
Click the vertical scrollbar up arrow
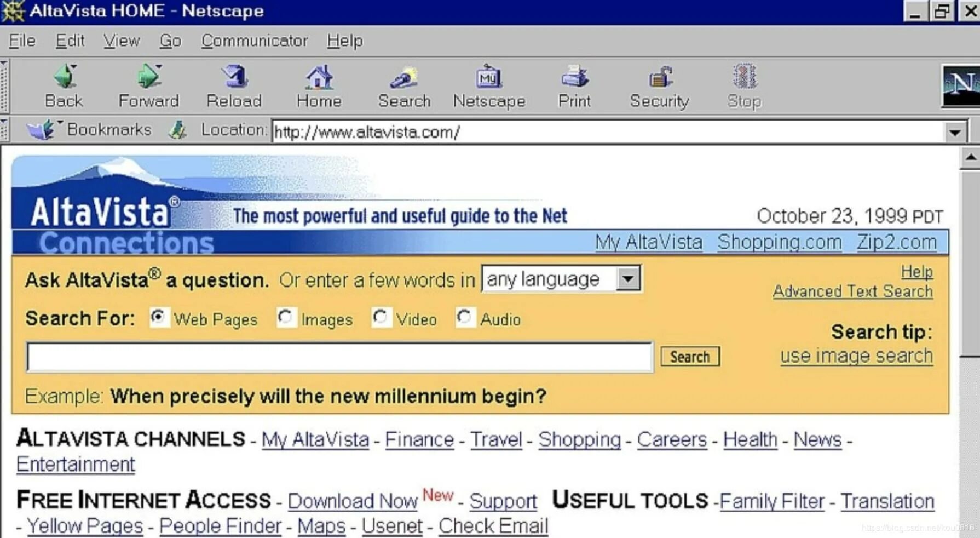point(970,158)
